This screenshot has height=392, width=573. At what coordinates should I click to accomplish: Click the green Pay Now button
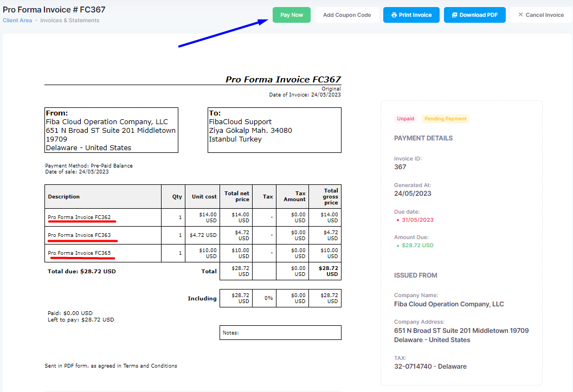coord(291,15)
